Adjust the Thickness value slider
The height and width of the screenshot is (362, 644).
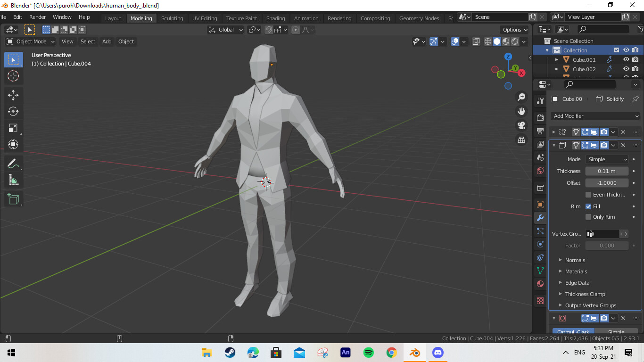(x=607, y=171)
